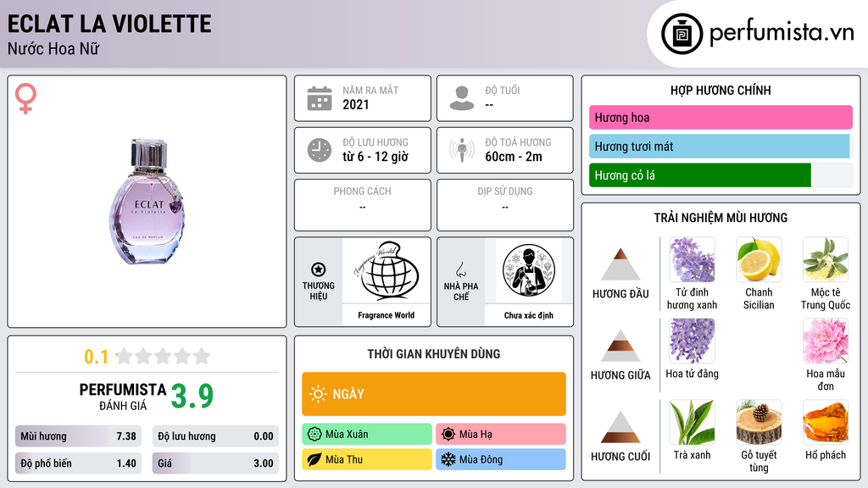Click the 2021 release year value
Image resolution: width=868 pixels, height=488 pixels.
[355, 104]
